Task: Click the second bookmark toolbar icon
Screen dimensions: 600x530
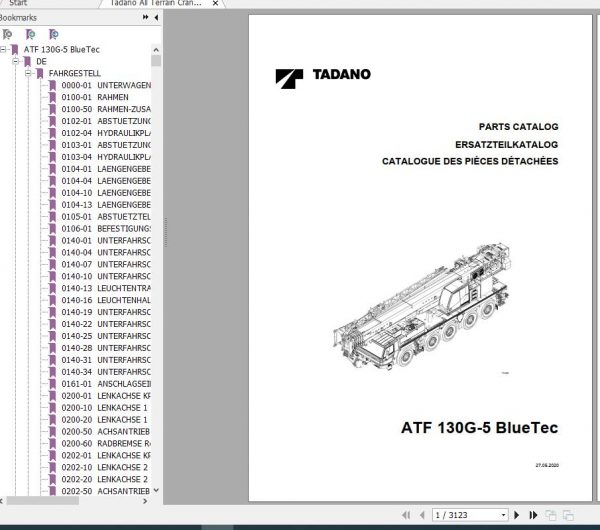Action: pyautogui.click(x=30, y=34)
